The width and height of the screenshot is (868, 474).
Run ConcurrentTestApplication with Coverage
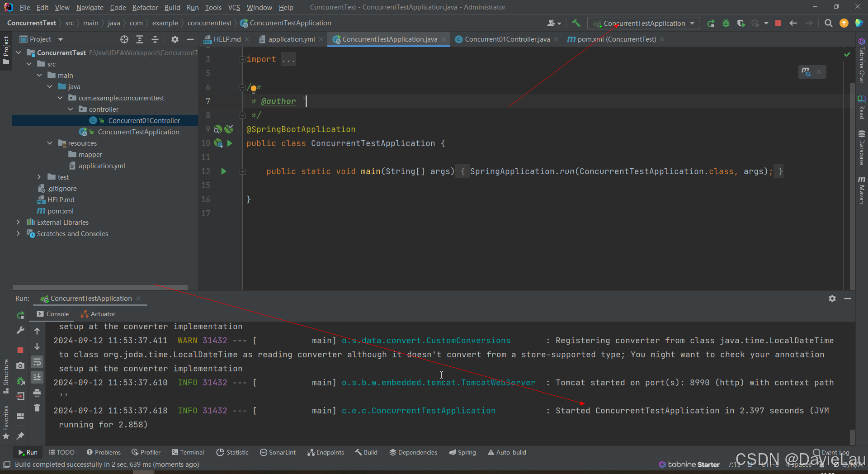pos(741,23)
